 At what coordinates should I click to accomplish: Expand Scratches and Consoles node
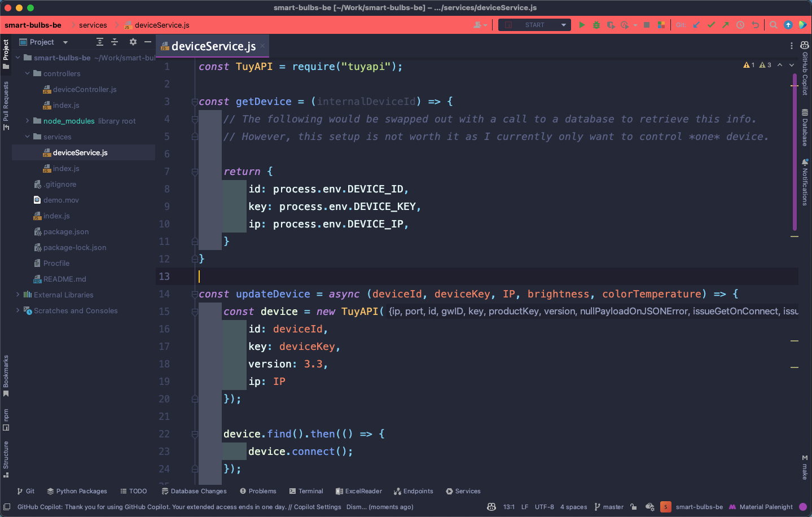pos(17,310)
